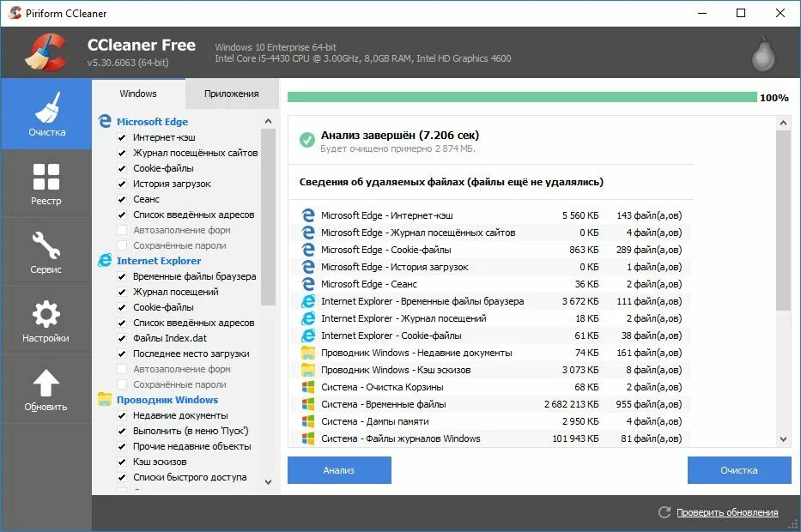This screenshot has width=801, height=532.
Task: Click the Edge icon of the Сеанс result row
Action: [x=308, y=284]
